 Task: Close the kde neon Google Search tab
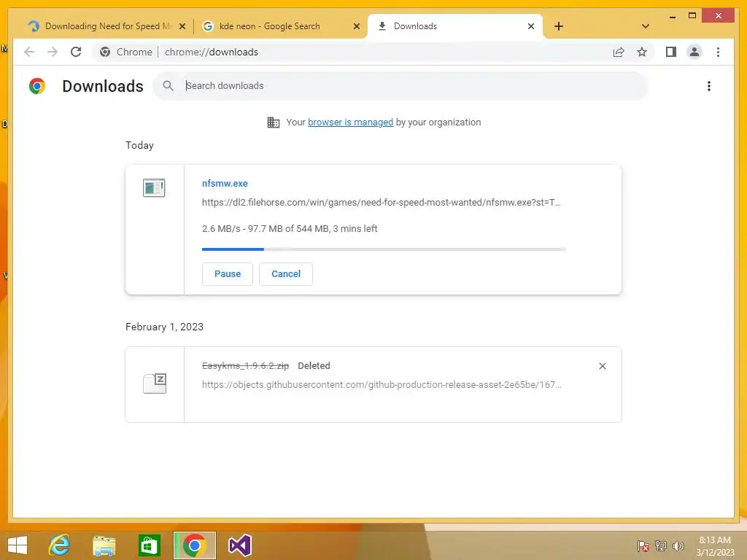(356, 27)
